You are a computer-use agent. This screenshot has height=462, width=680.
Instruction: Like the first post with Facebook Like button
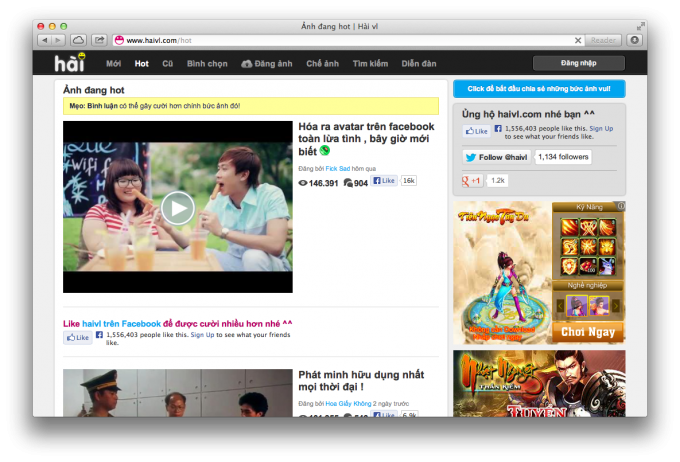384,181
